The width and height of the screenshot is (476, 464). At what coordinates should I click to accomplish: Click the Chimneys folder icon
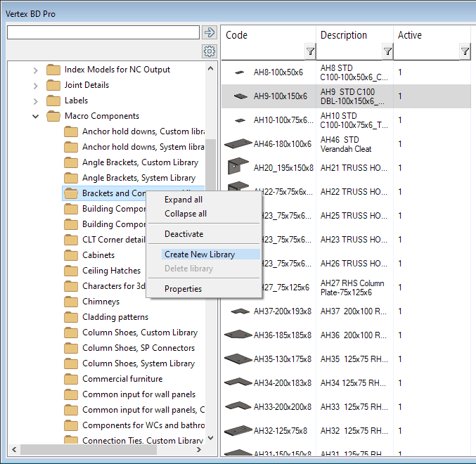(71, 302)
